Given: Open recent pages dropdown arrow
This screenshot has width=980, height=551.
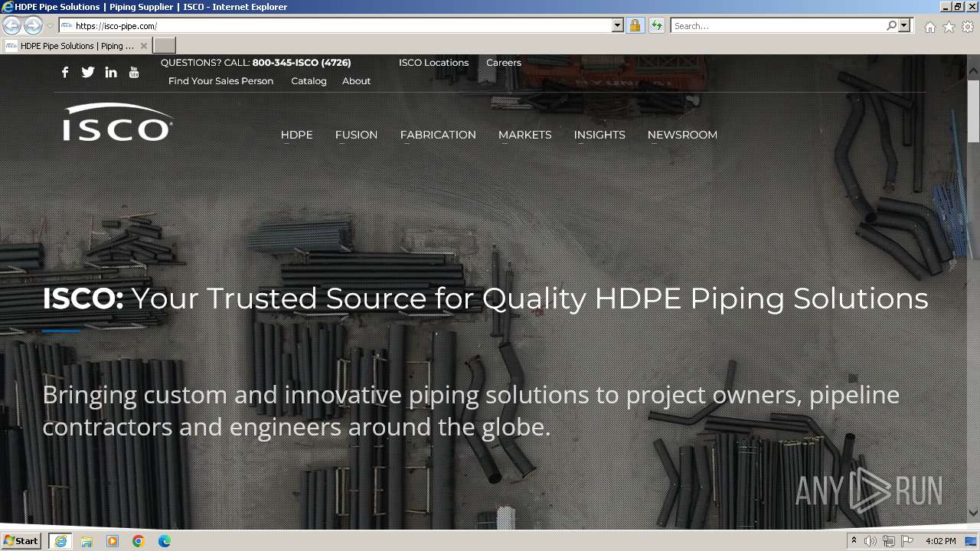Looking at the screenshot, I should [x=50, y=25].
